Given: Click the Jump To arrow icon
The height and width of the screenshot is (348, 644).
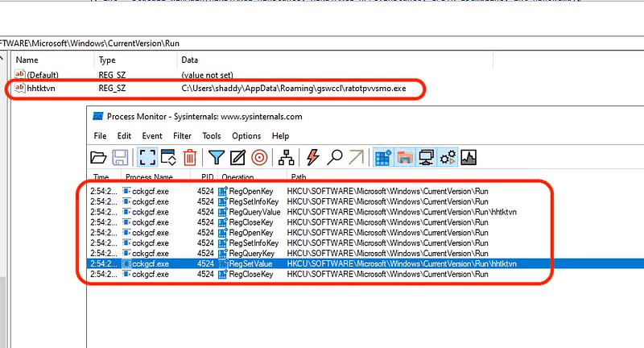Looking at the screenshot, I should click(356, 157).
